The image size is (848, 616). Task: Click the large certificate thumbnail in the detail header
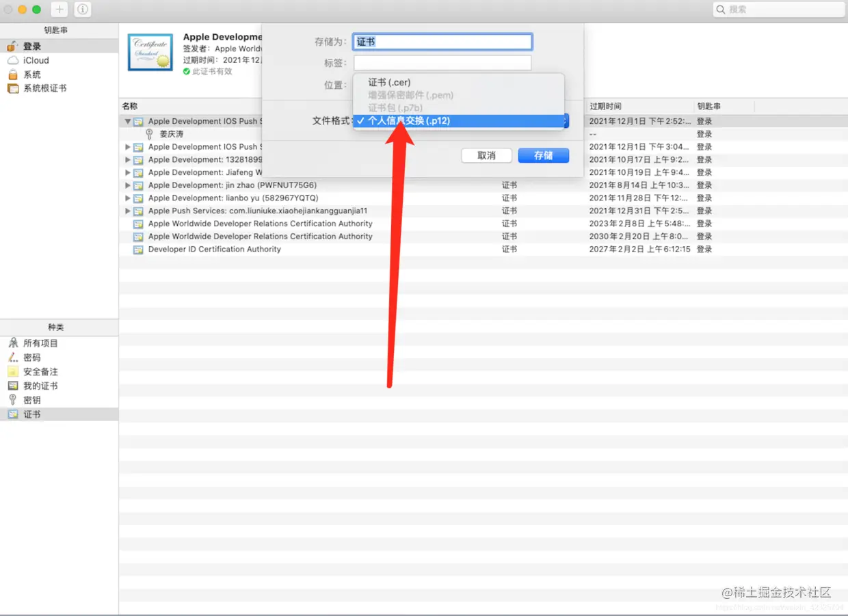(x=150, y=52)
